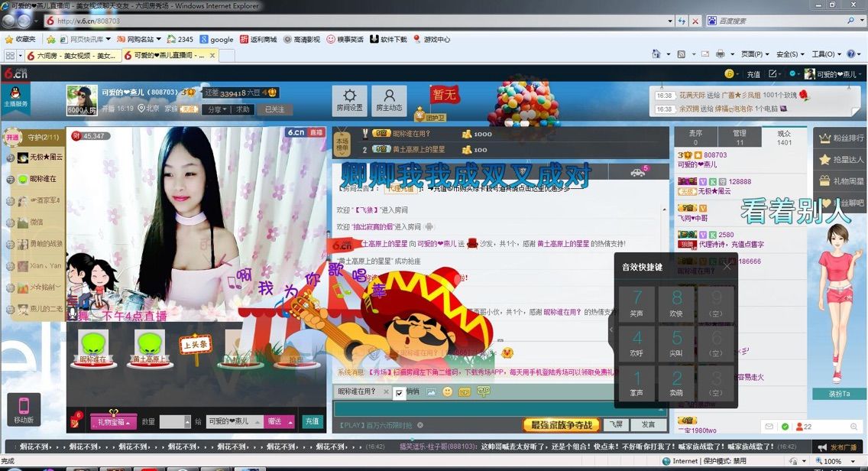Trigger sound effect 4 欢呼

pos(637,343)
